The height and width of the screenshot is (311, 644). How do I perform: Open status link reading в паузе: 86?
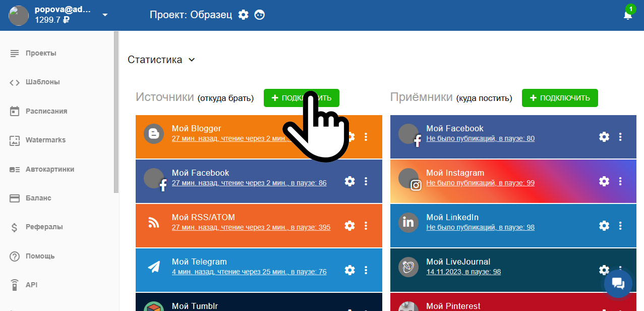point(249,183)
